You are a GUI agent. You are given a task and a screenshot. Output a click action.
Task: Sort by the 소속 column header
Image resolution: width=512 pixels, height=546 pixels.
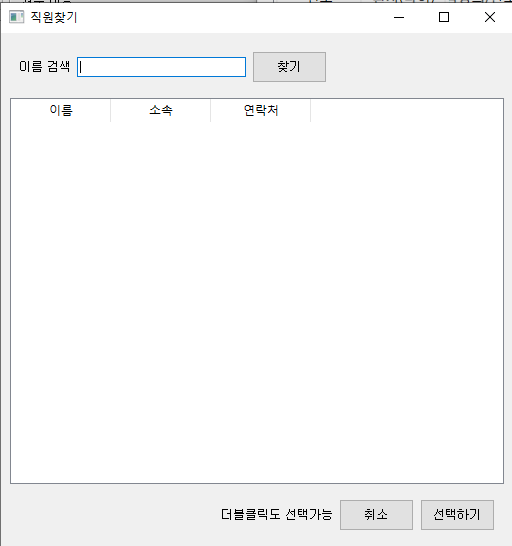161,110
